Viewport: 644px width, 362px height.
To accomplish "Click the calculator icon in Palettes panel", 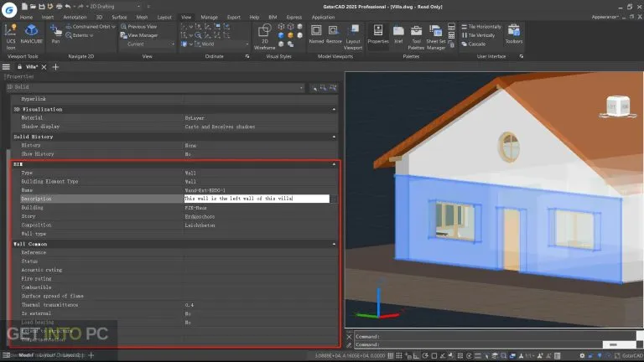I will (x=451, y=35).
